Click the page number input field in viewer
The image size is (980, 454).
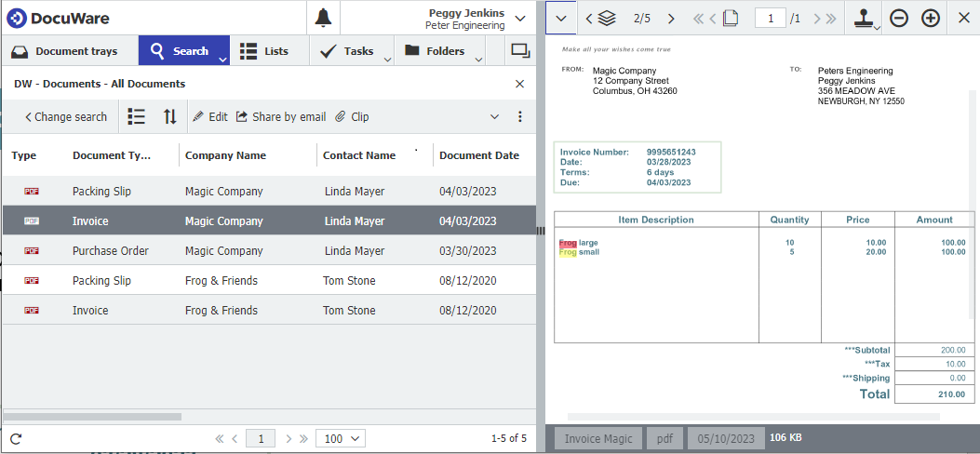tap(770, 18)
